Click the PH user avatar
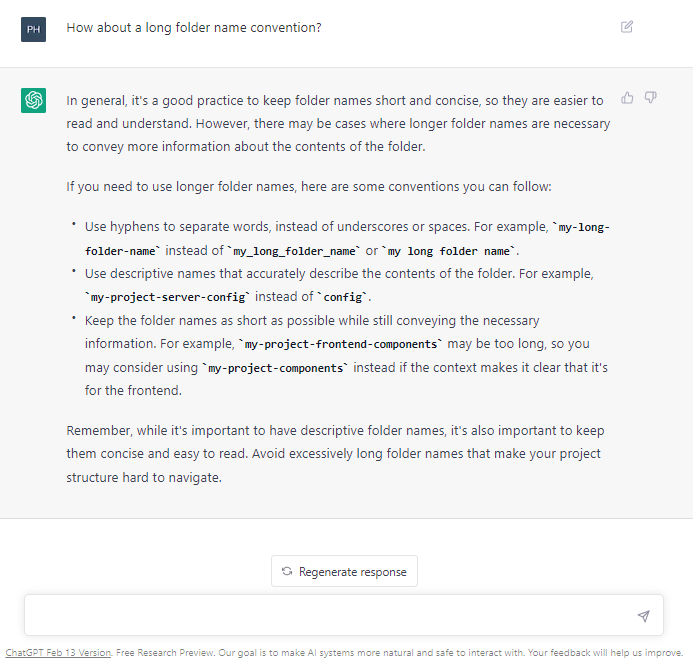 click(33, 28)
